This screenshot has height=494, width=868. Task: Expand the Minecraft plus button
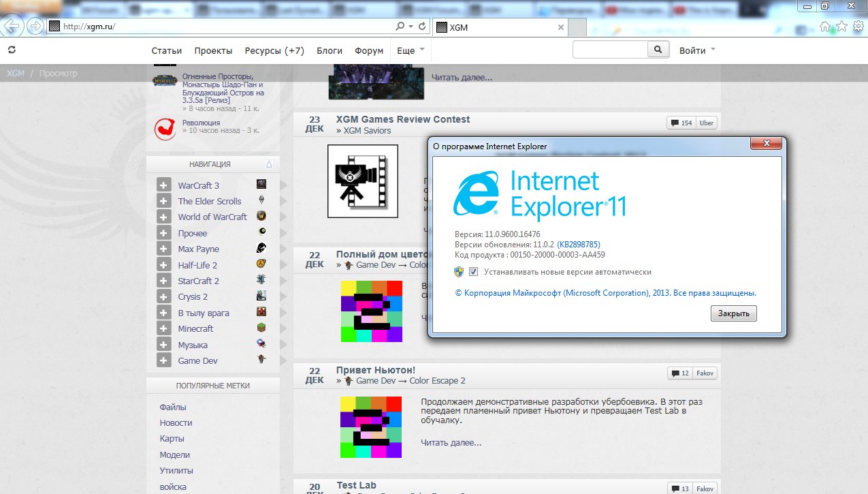click(x=163, y=328)
